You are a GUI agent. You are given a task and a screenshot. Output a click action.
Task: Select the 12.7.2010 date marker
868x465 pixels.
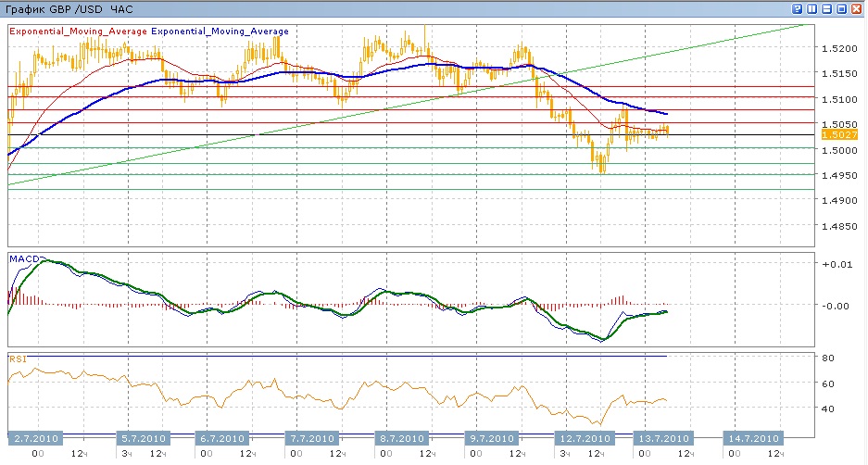pos(584,438)
